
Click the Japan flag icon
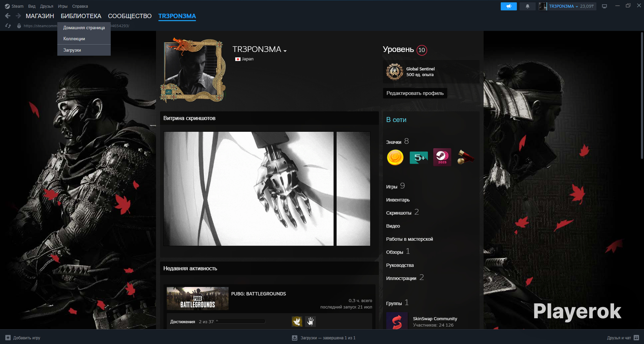[x=238, y=59]
